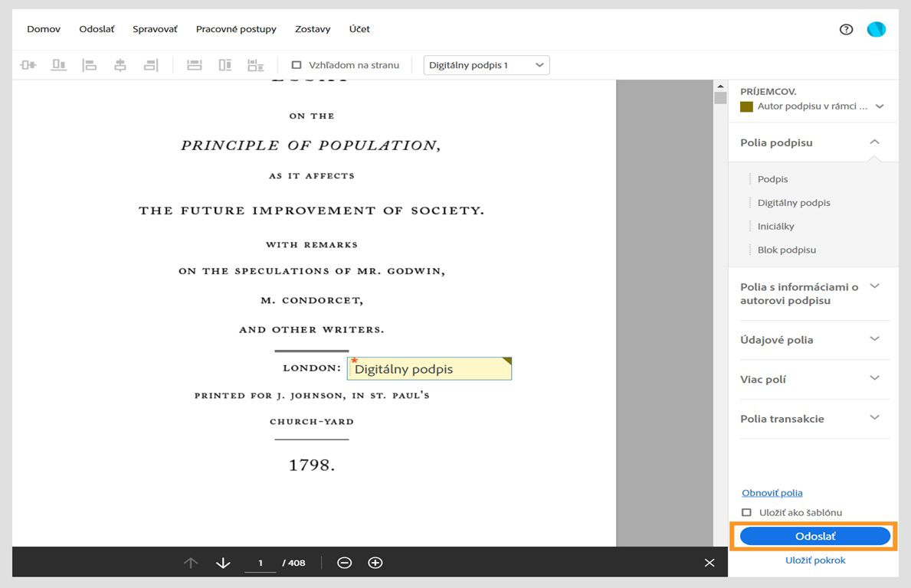
Task: Click the align right edges icon
Action: (151, 65)
